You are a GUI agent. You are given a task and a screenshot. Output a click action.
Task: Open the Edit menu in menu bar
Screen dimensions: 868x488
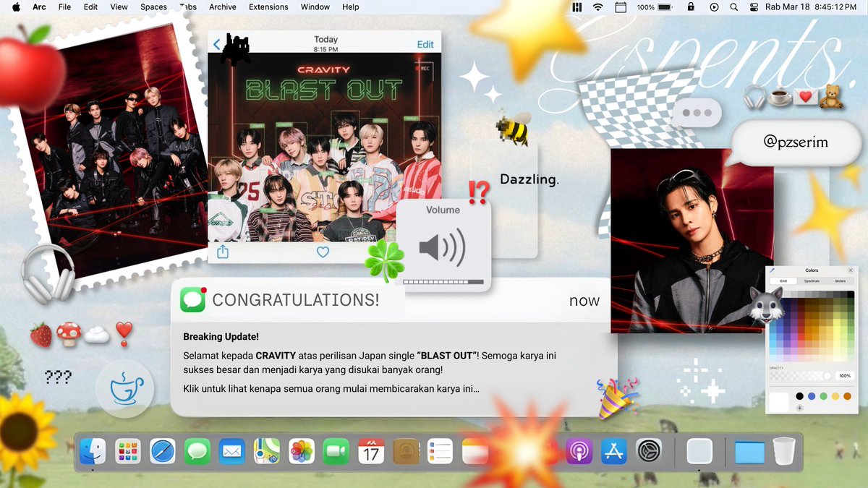pyautogui.click(x=90, y=7)
